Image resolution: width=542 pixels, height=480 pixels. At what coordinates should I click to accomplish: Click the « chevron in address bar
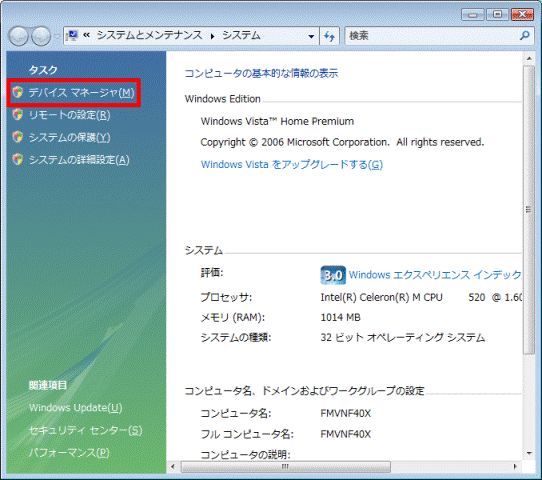click(x=87, y=35)
